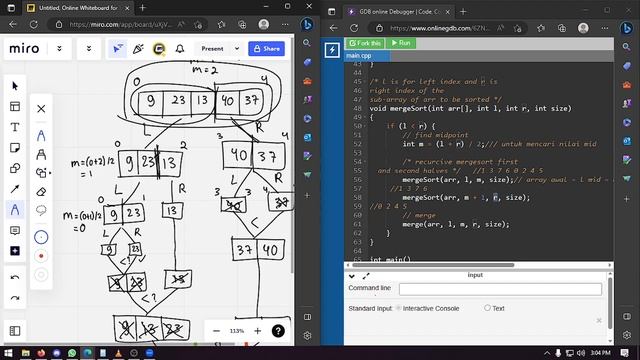
Task: Click the taskbar clock showing 3:04 PM
Action: [600, 353]
